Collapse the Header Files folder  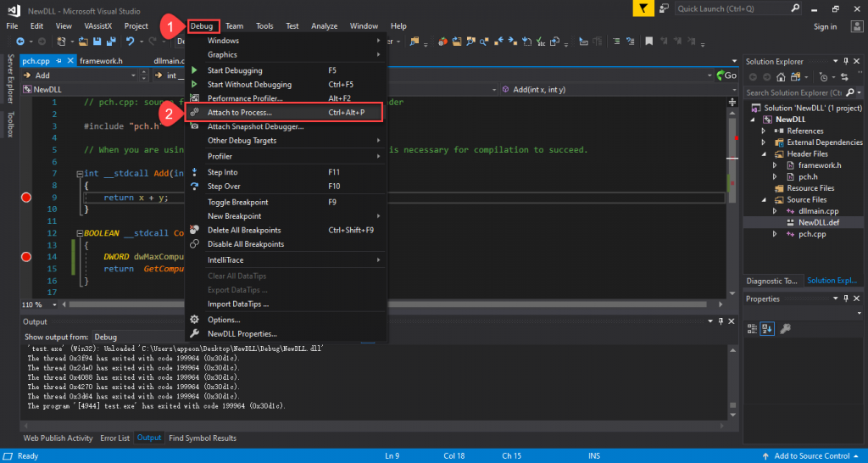(x=762, y=154)
